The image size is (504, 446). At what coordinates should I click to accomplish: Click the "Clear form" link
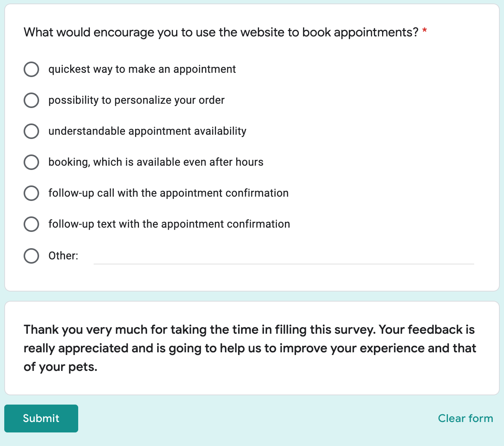(x=465, y=419)
